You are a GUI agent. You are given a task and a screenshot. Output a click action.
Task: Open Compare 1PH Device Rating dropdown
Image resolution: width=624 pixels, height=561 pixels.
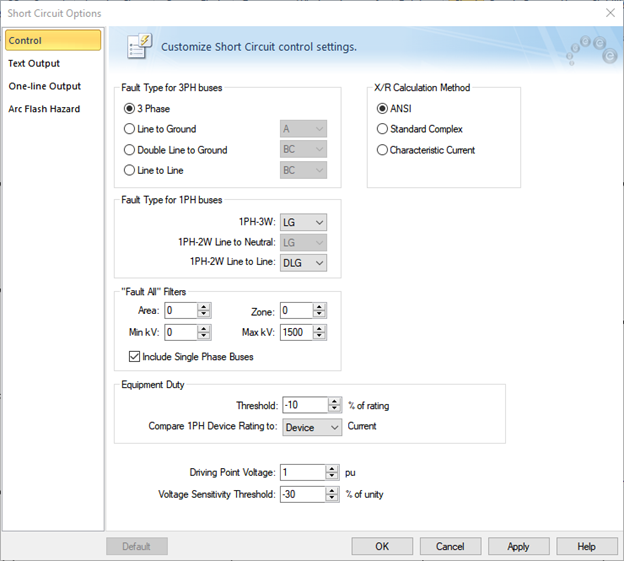tap(312, 427)
